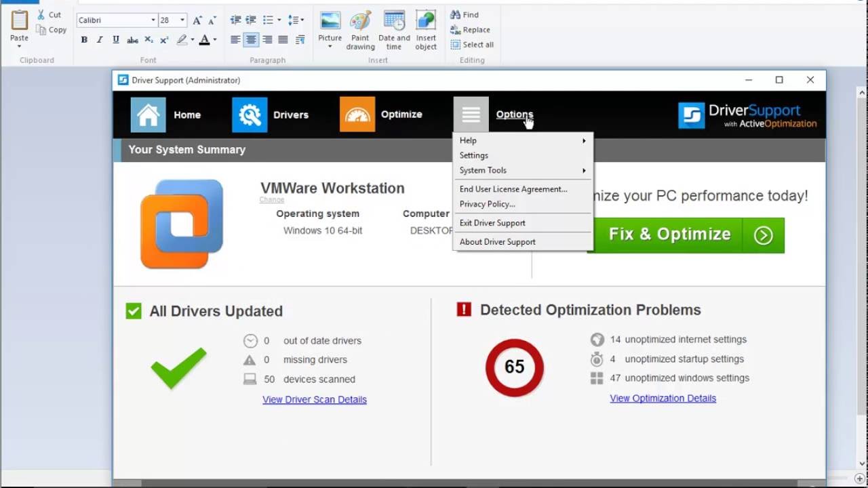868x488 pixels.
Task: Click the bullet list icon
Action: click(268, 20)
